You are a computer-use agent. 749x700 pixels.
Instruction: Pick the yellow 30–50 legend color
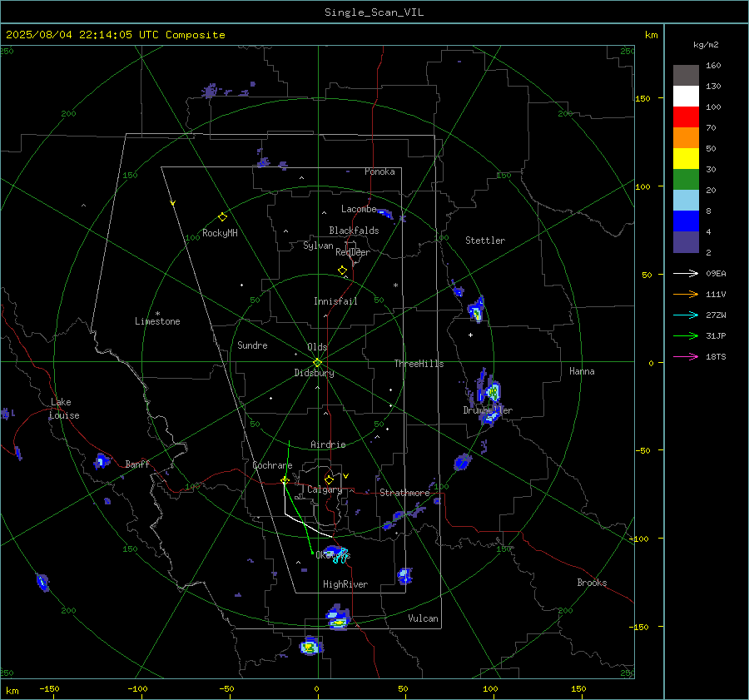(686, 159)
